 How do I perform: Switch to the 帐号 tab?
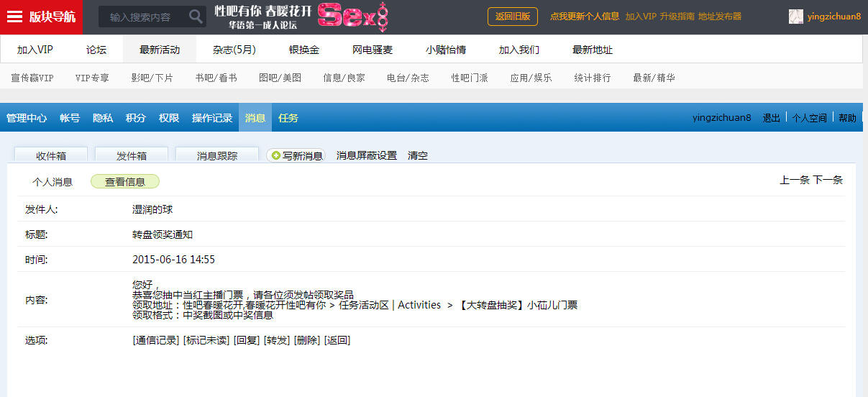70,118
